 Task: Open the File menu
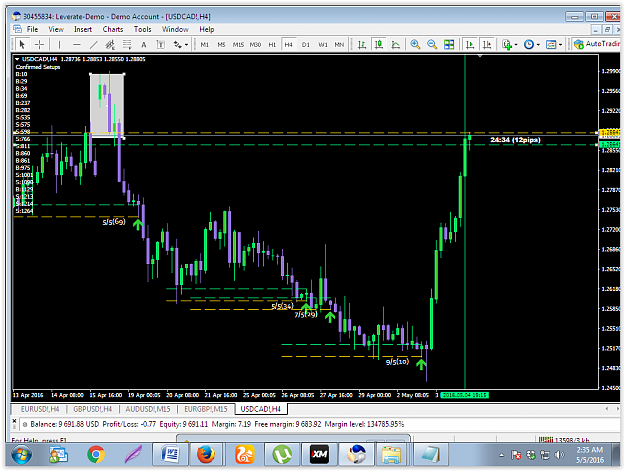pyautogui.click(x=32, y=29)
